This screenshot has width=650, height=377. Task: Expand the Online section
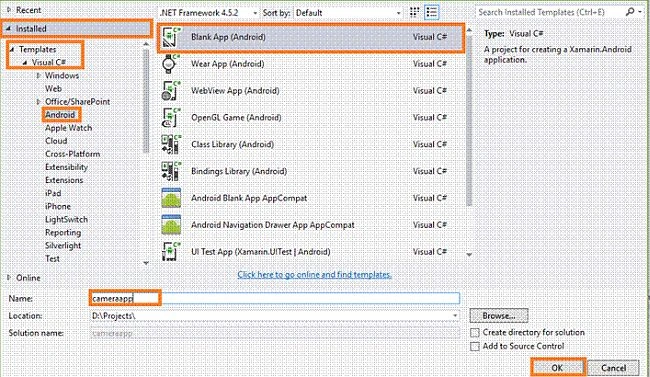(x=9, y=278)
